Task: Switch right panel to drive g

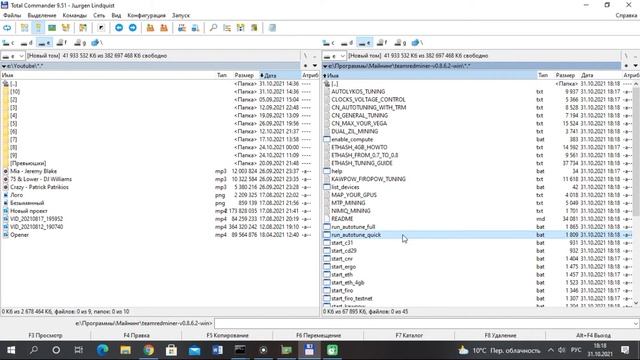Action: [x=400, y=42]
